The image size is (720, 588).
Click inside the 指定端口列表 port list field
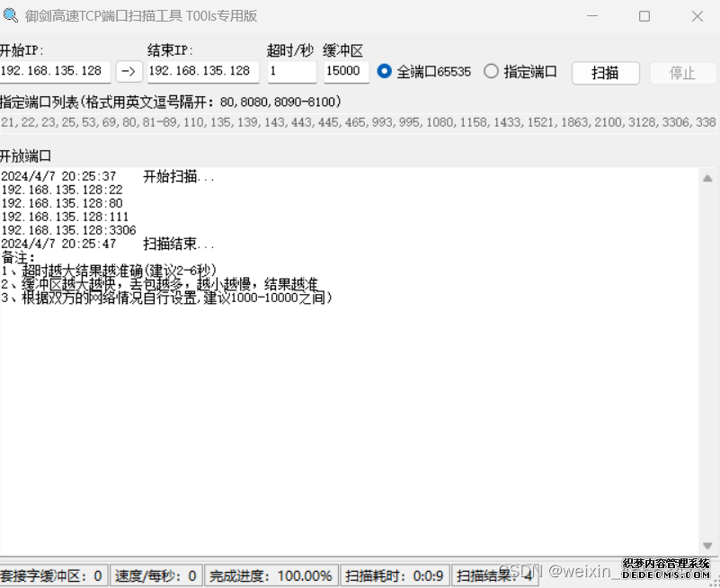[358, 122]
